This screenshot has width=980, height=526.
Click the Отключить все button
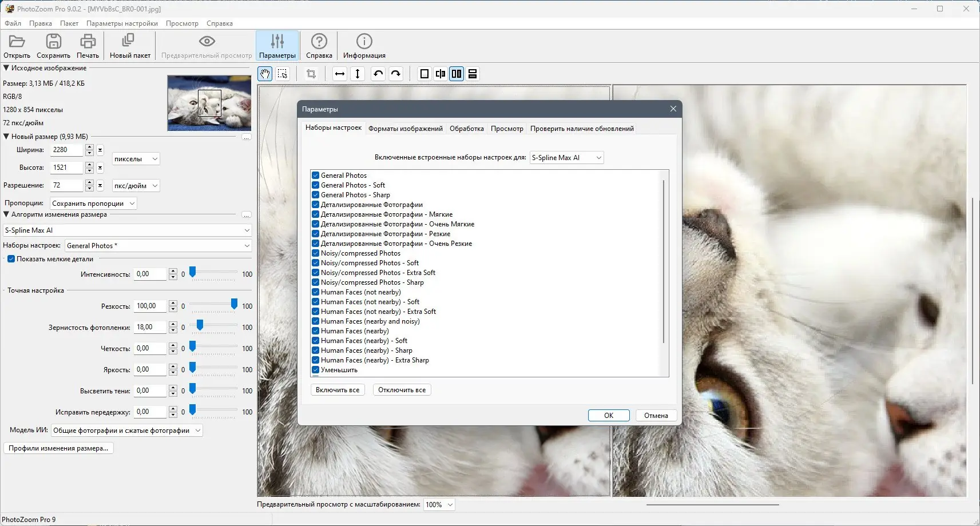[x=402, y=390]
